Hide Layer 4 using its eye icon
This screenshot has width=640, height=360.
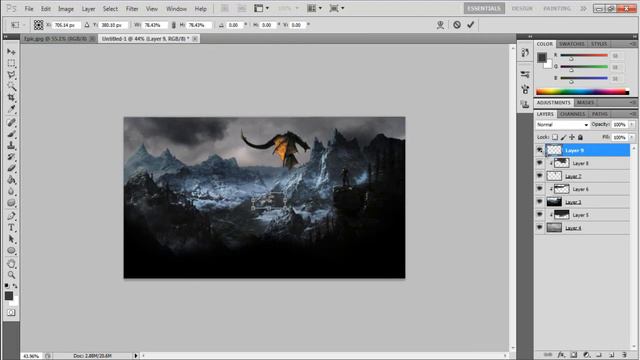pos(540,227)
